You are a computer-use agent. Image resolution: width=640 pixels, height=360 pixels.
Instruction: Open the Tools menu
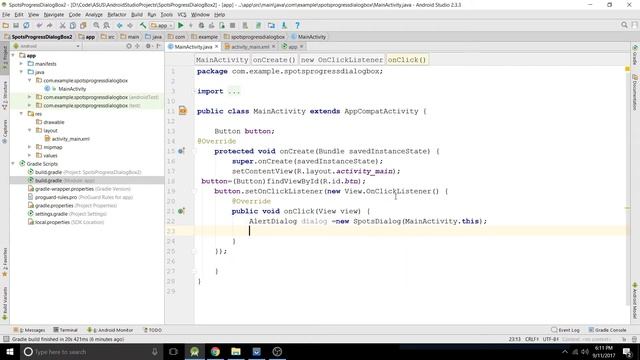(167, 15)
